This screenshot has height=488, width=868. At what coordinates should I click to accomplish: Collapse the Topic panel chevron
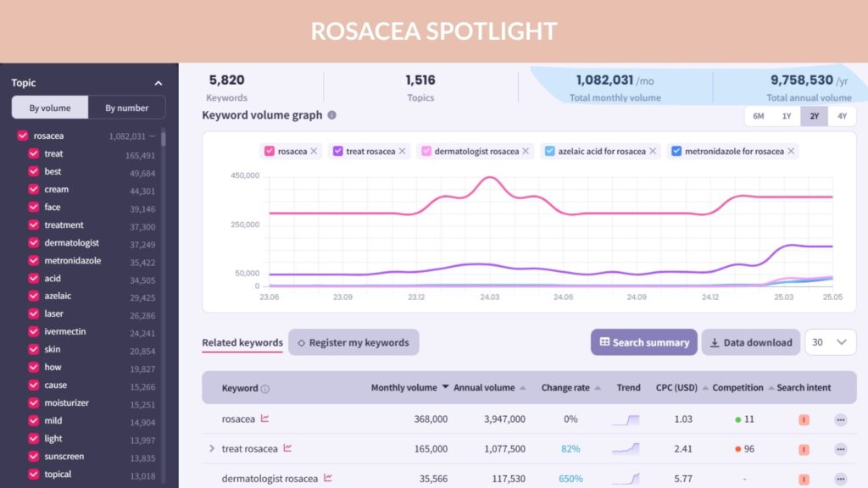tap(159, 83)
